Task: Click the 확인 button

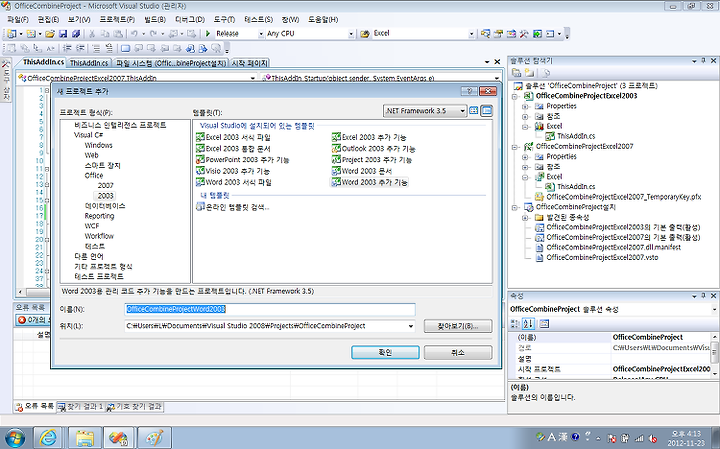Action: [385, 352]
